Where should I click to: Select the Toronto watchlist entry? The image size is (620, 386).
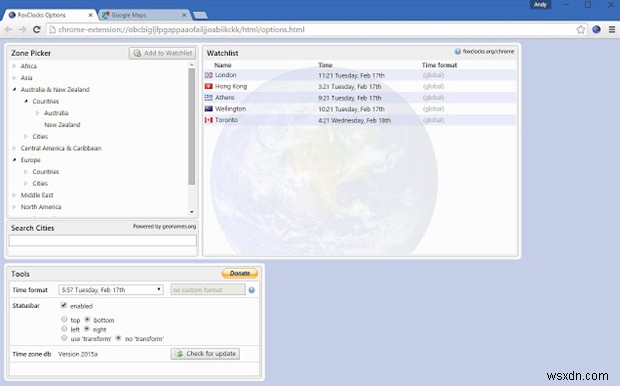point(360,120)
